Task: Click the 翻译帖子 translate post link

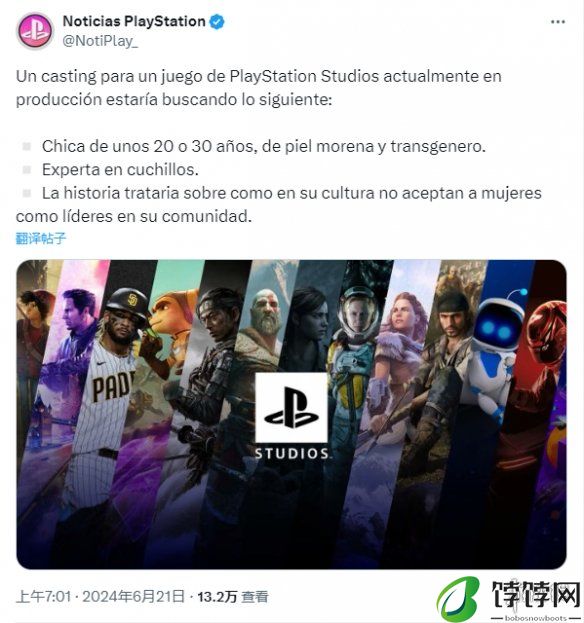Action: tap(41, 238)
